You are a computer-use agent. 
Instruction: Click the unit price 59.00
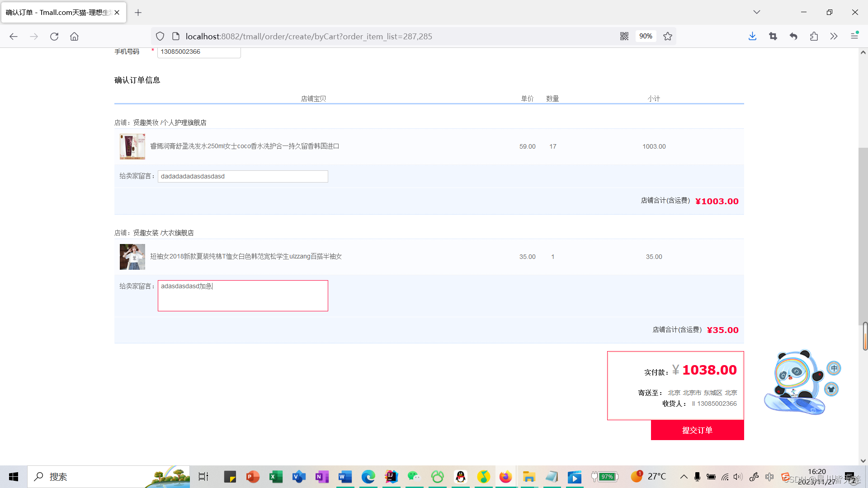click(x=527, y=147)
